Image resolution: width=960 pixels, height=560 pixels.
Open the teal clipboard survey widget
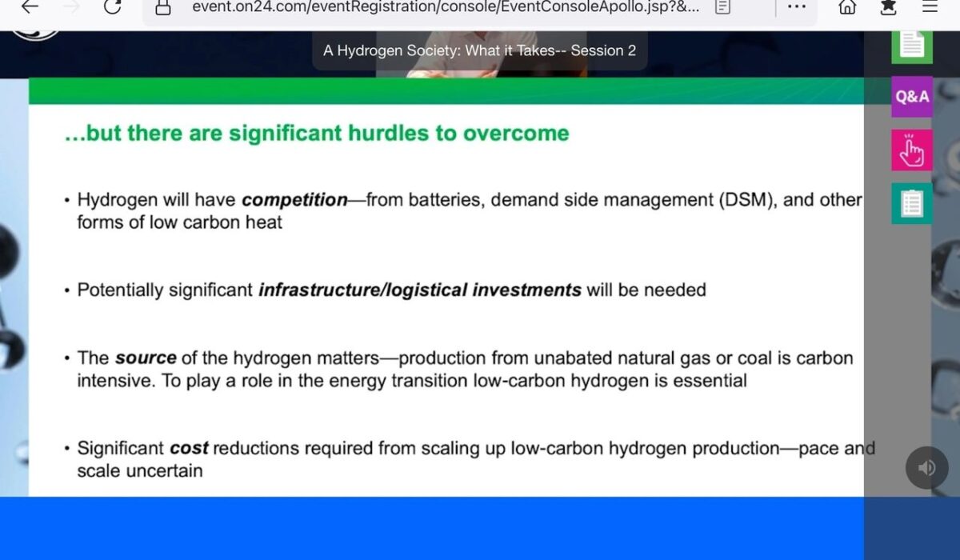coord(912,203)
